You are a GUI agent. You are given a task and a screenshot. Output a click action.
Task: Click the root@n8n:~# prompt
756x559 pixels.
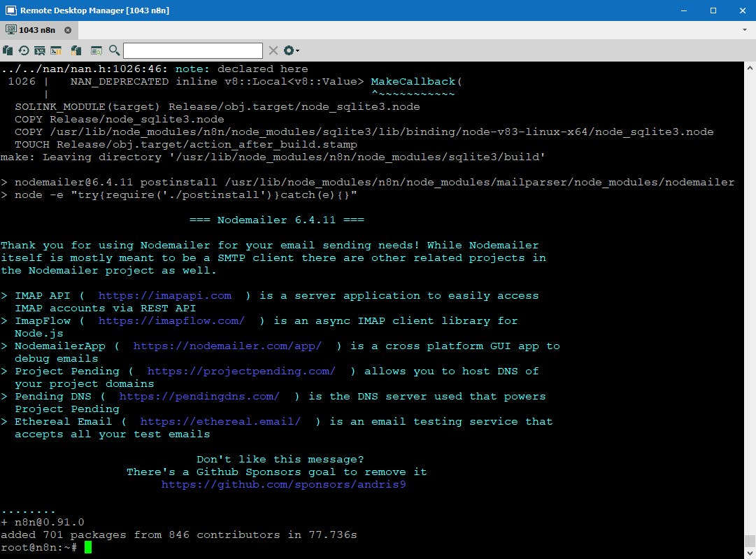39,547
